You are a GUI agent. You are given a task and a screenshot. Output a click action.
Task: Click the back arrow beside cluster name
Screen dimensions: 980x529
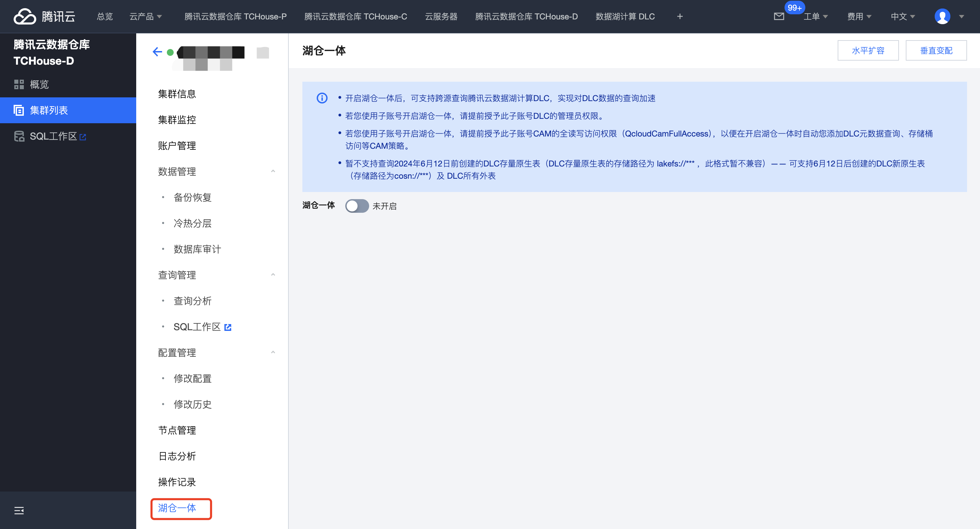coord(157,52)
